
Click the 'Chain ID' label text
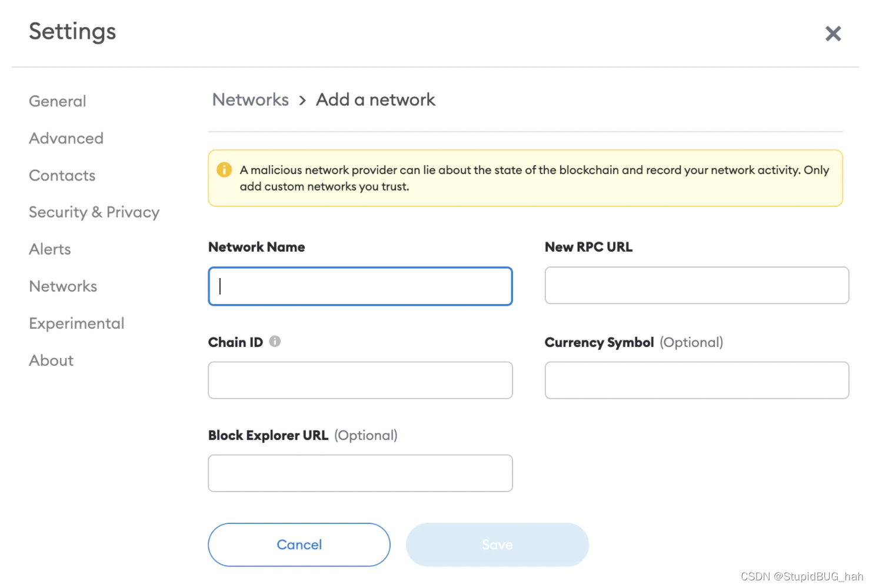235,342
